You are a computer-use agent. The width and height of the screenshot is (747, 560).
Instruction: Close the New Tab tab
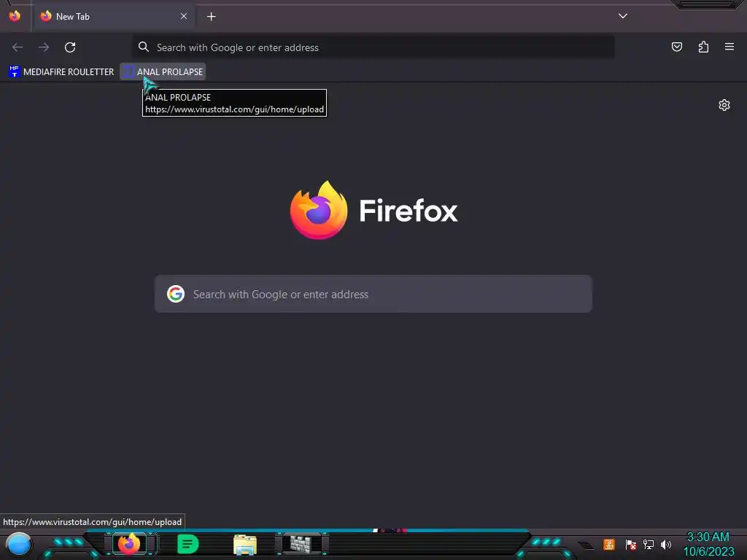pyautogui.click(x=183, y=16)
